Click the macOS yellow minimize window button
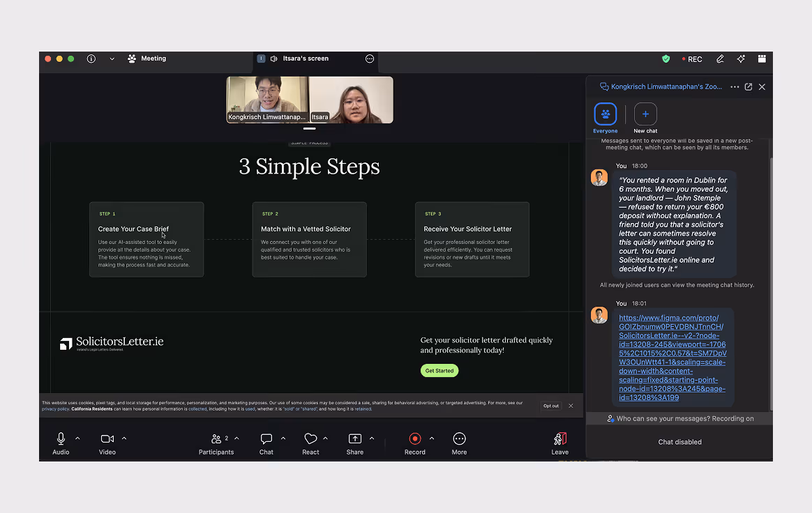This screenshot has width=812, height=513. coord(59,59)
